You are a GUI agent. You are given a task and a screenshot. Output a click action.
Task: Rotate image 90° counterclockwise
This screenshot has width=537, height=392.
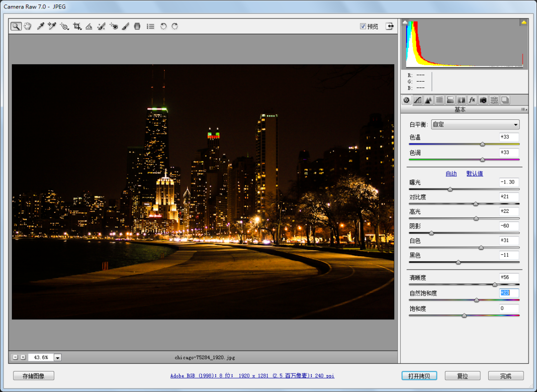point(164,26)
